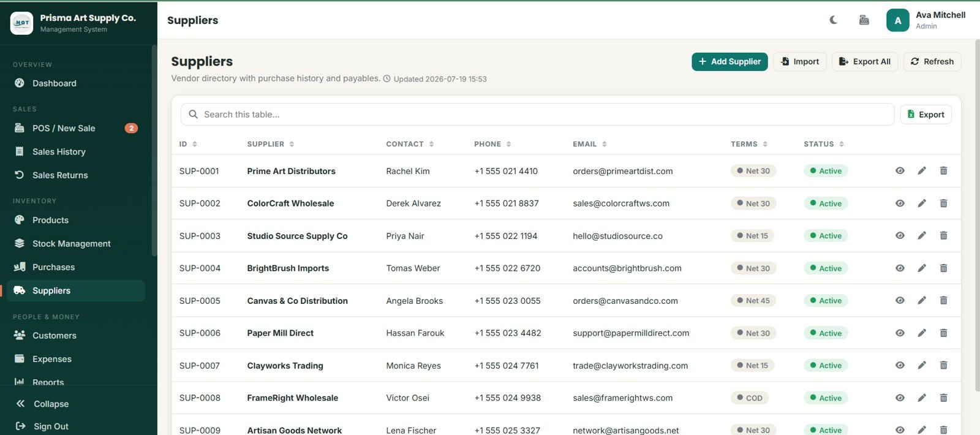
Task: Edit the Clayworks Trading supplier
Action: coord(922,366)
